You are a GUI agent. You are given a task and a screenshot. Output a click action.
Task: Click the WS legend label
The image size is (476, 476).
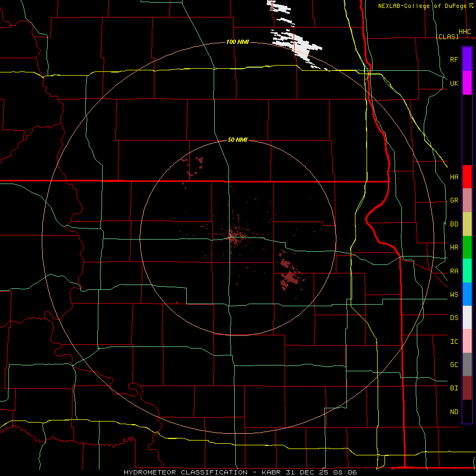[x=454, y=295]
